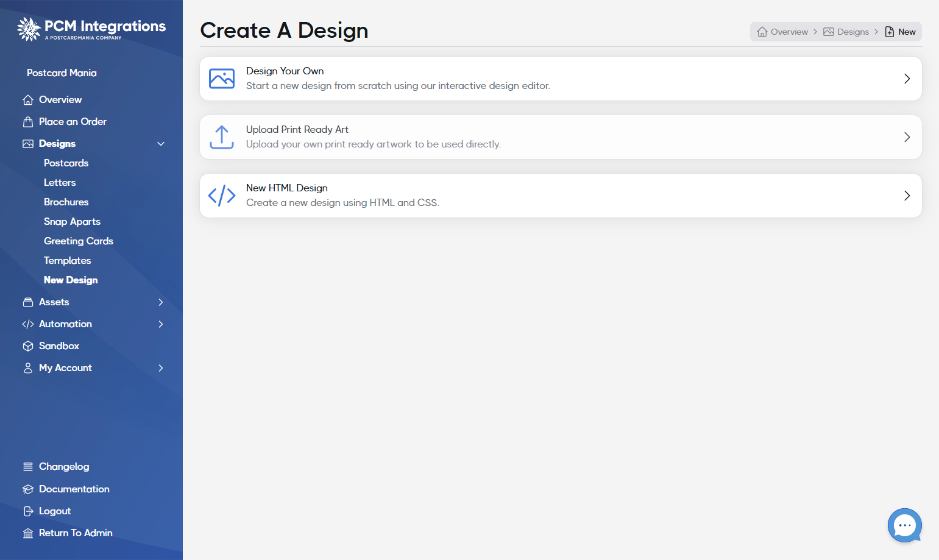The image size is (939, 560).
Task: Expand the My Account submenu chevron
Action: point(161,368)
